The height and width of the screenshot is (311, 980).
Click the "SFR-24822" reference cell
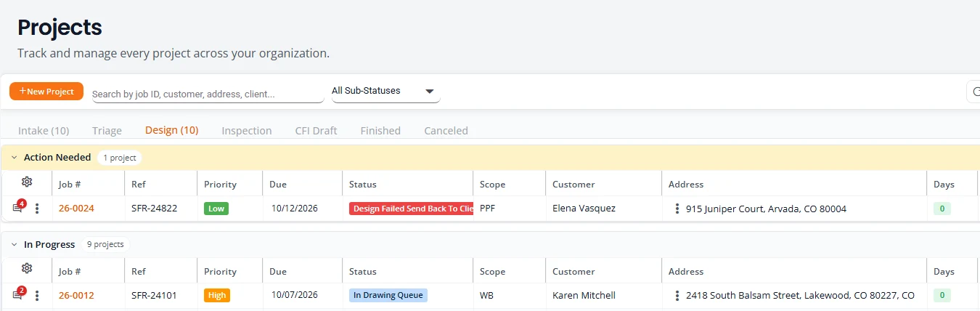[x=154, y=209]
